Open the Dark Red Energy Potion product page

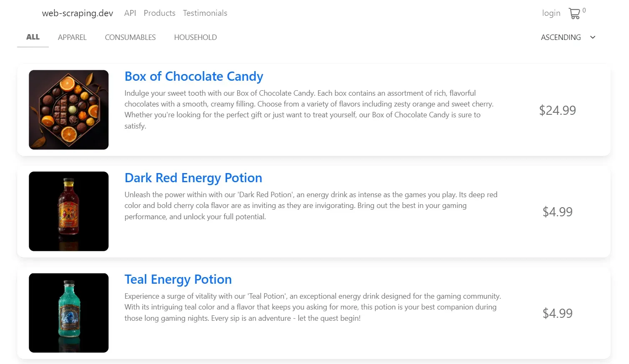(x=193, y=178)
